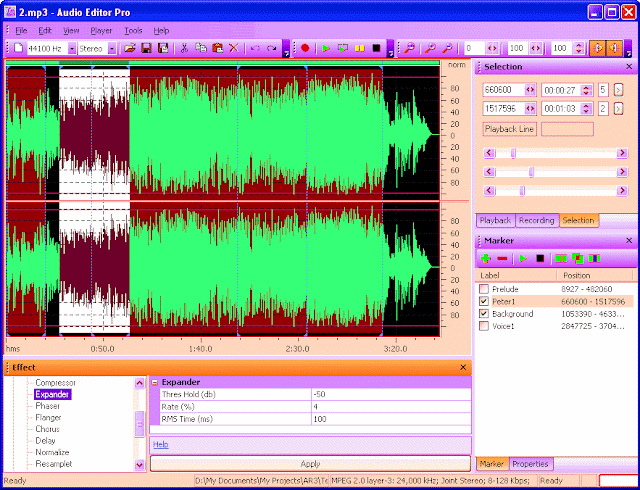Remove marker with the red minus icon
Screen dimensions: 640x490
[x=502, y=258]
